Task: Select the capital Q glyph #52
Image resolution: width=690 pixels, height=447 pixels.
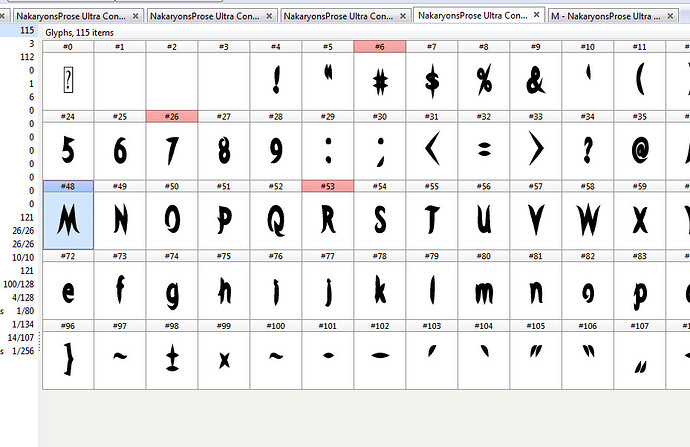Action: [x=276, y=220]
